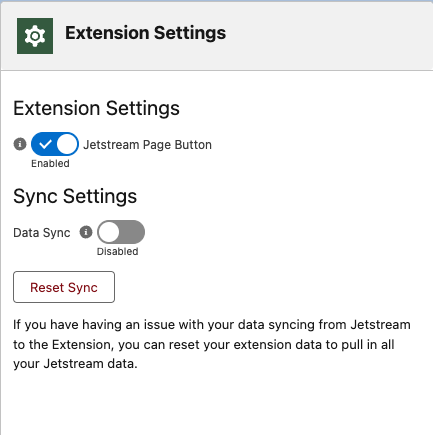Click the Reset Sync button
This screenshot has width=433, height=435.
click(64, 287)
